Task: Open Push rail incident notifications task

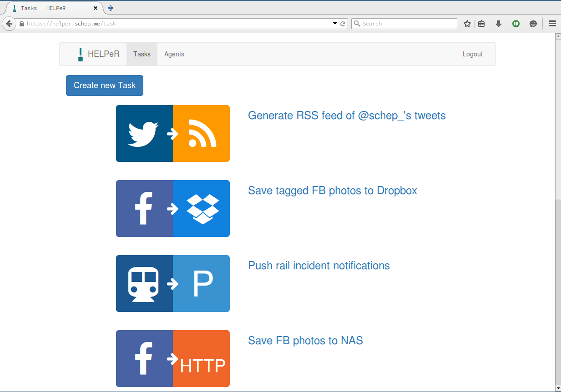Action: tap(319, 266)
